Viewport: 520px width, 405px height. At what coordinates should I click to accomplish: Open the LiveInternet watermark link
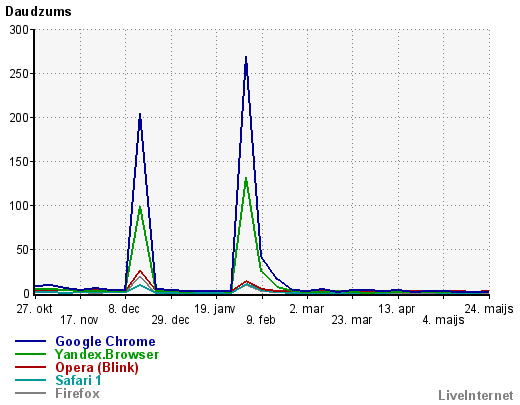(x=476, y=395)
